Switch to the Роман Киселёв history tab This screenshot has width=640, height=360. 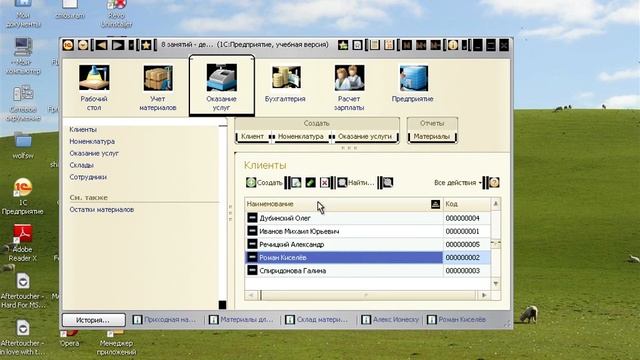tap(457, 320)
